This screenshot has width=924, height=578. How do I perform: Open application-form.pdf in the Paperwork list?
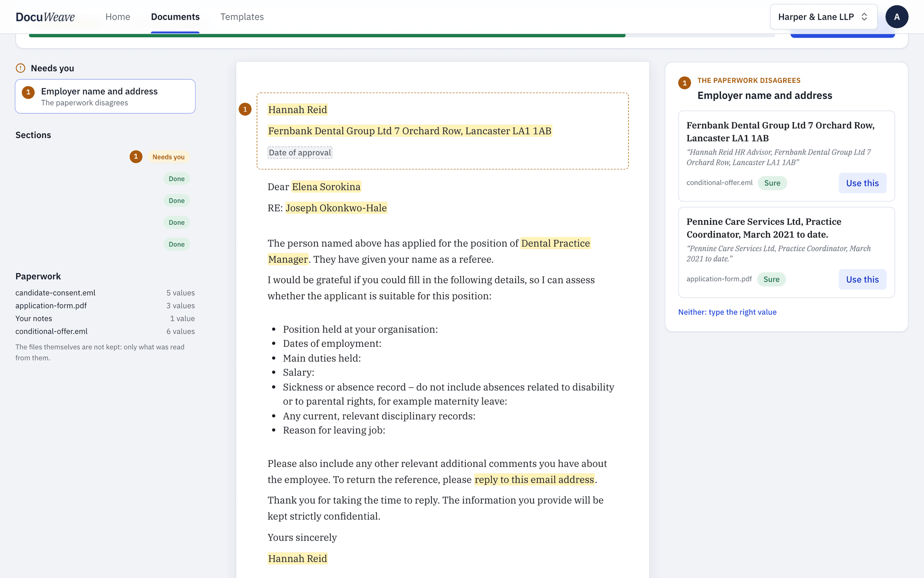[51, 306]
